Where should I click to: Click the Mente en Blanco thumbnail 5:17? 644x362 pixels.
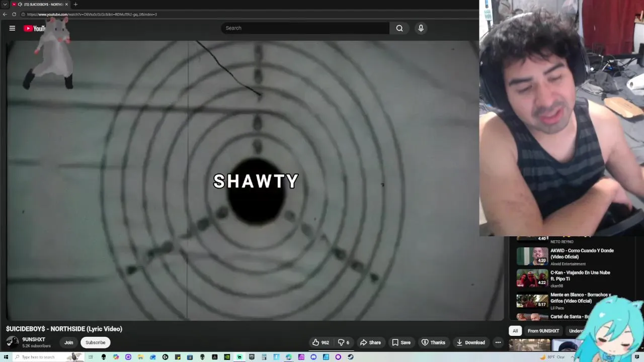532,300
